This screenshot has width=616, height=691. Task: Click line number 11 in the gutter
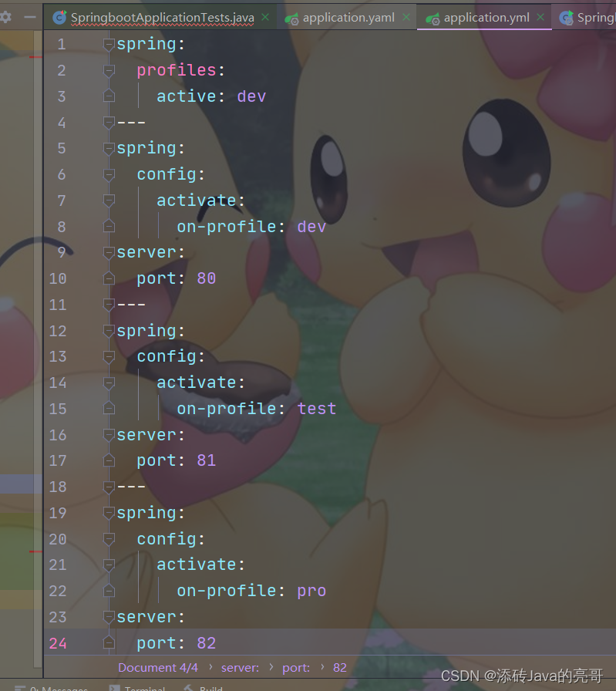click(x=58, y=305)
